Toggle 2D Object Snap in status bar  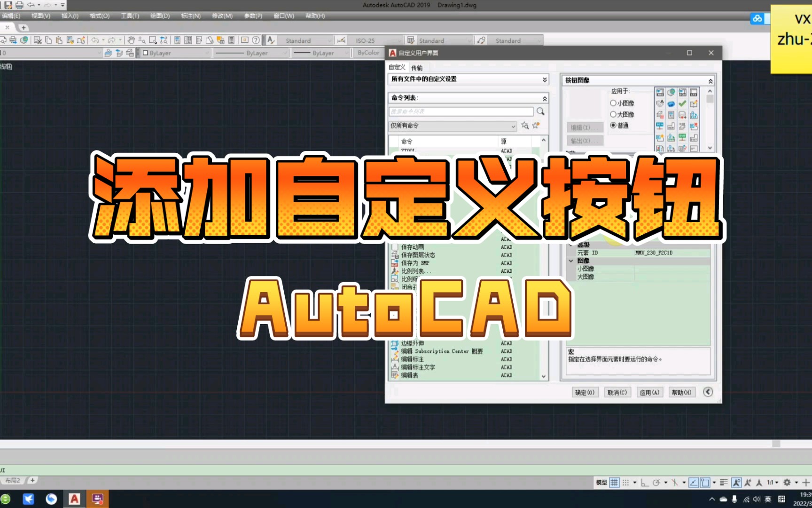coord(705,482)
